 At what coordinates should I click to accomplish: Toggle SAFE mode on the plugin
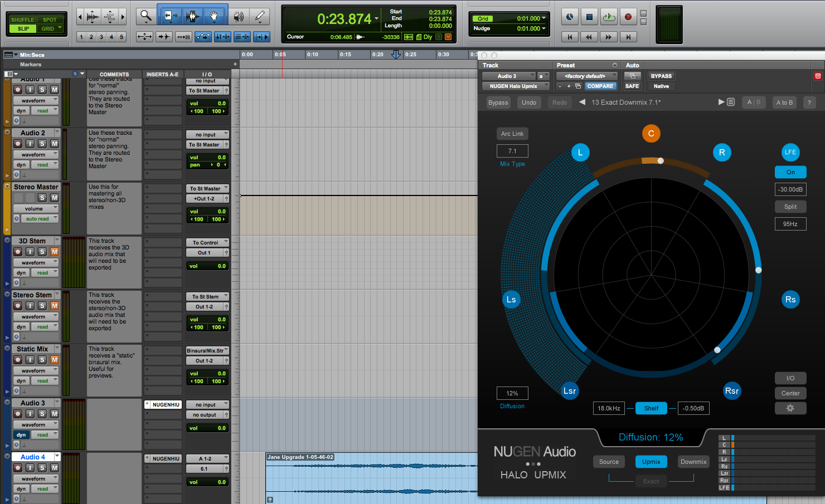coord(632,86)
